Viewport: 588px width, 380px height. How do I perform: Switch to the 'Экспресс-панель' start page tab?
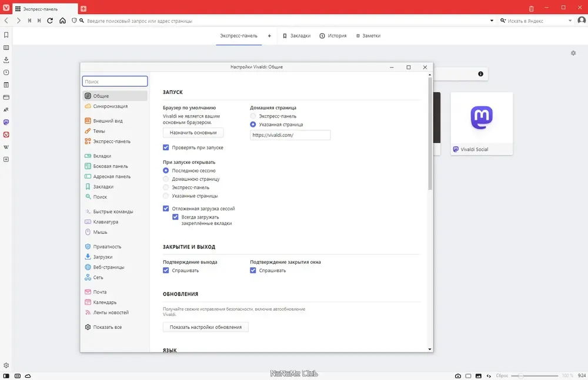pos(239,36)
